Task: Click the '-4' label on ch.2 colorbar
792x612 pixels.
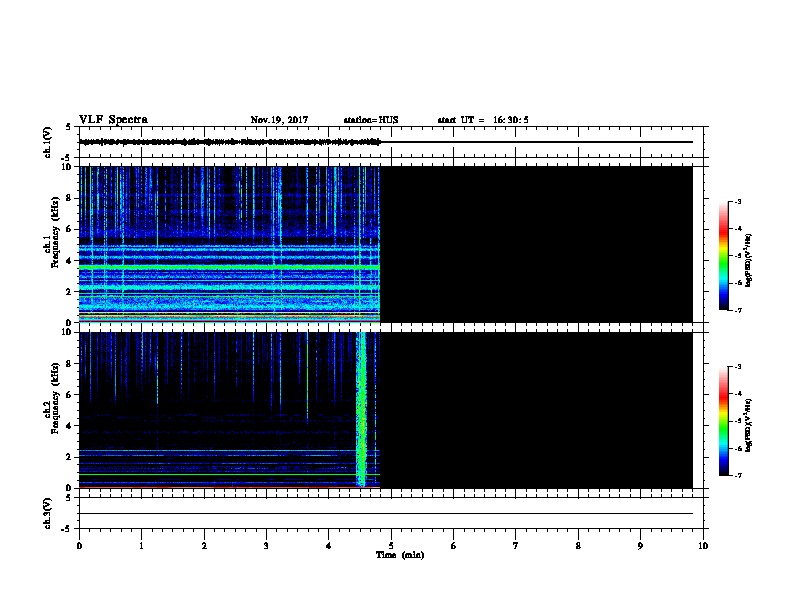Action: 737,394
